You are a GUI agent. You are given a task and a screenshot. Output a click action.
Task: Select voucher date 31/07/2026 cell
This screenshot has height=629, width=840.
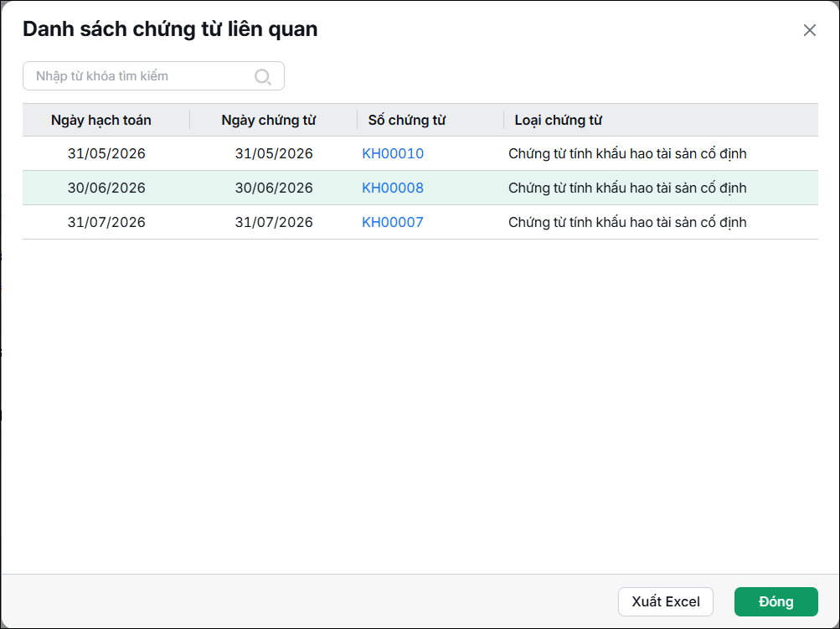point(274,222)
